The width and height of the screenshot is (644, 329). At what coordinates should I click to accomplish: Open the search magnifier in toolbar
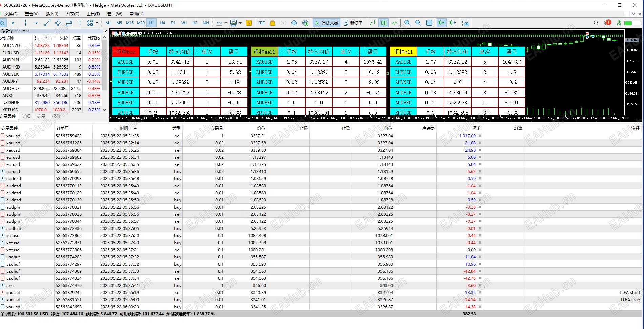[596, 23]
